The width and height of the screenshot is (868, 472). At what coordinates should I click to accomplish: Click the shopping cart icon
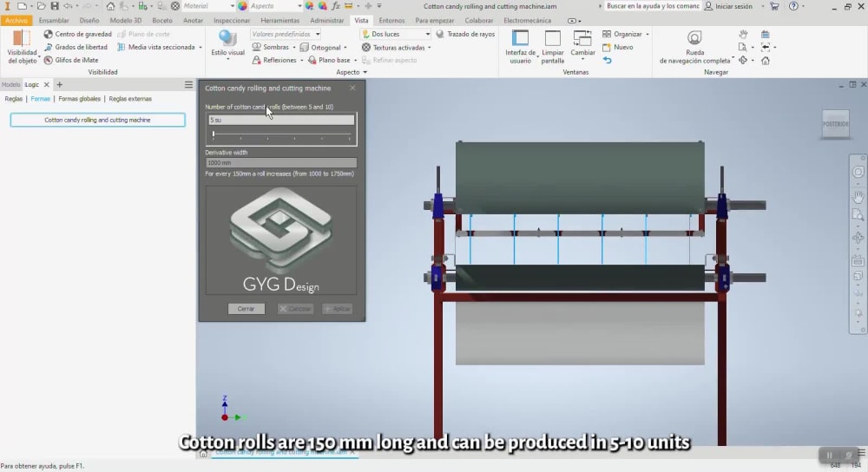pos(774,6)
